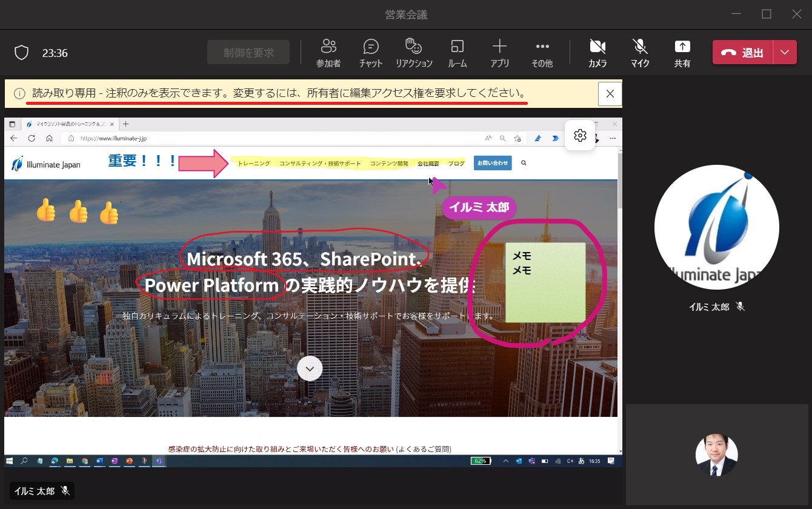Screen dimensions: 812x509
Task: Open the コンテンツ開発 menu item
Action: (x=389, y=164)
